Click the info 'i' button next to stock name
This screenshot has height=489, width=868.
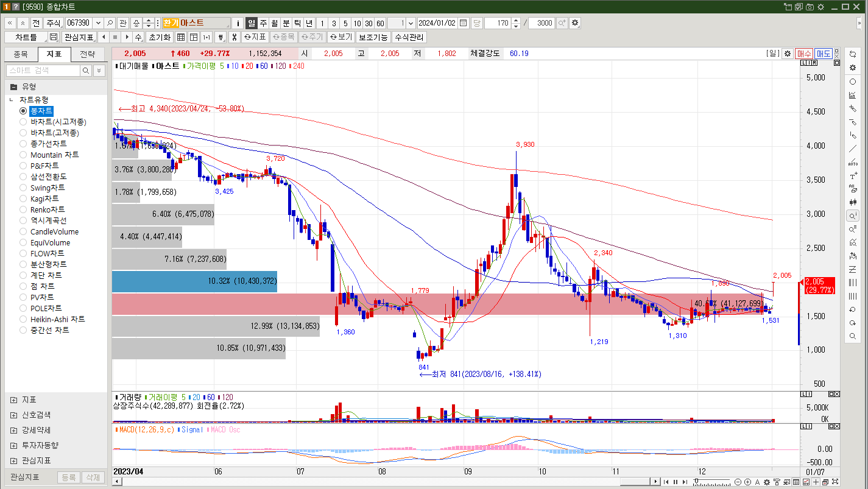pos(238,23)
